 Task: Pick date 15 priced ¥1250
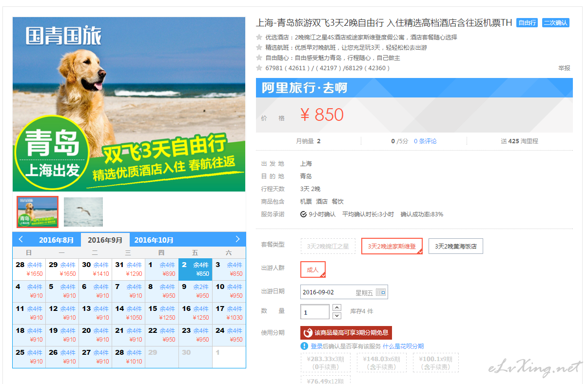(161, 313)
